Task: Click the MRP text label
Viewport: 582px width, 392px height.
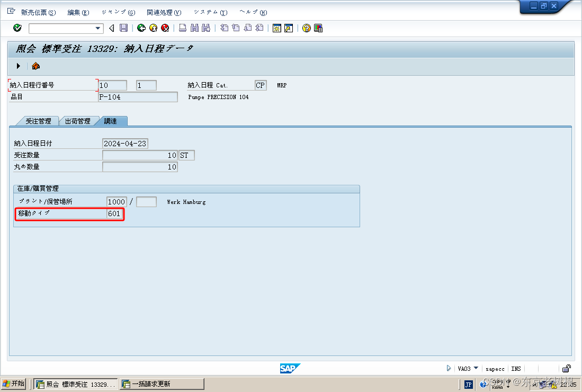Action: click(x=282, y=85)
